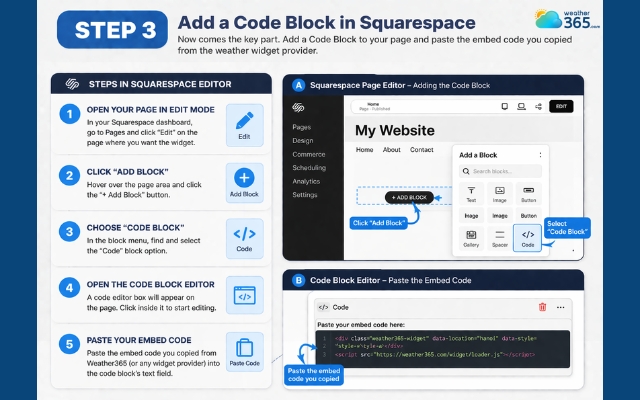This screenshot has width=640, height=400.
Task: Click the code line with script src weather365 loader.js
Action: 435,355
